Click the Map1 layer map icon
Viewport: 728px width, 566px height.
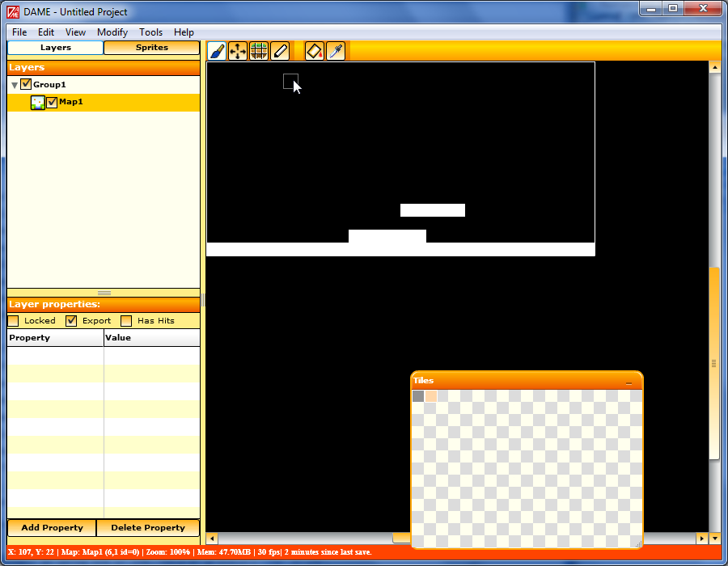click(x=37, y=103)
